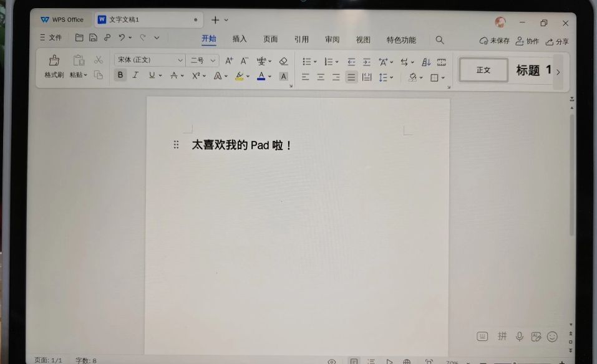Click the emoji smiley face icon
Screen dimensions: 597x364
click(552, 337)
